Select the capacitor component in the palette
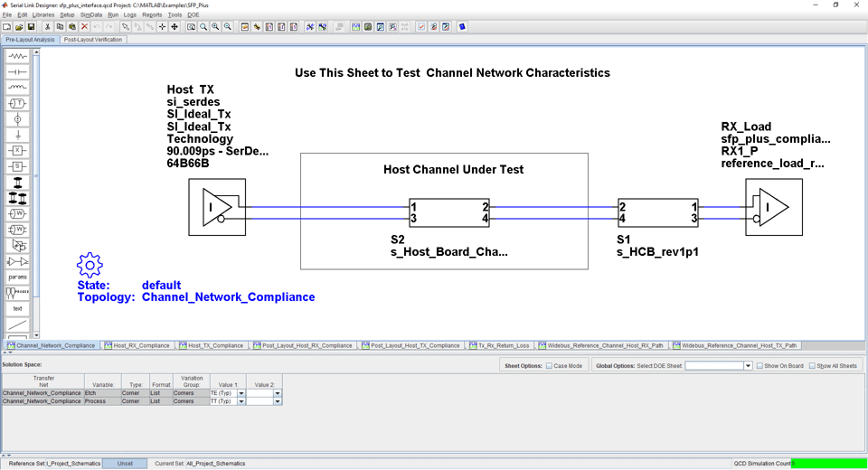Image resolution: width=868 pixels, height=470 pixels. tap(17, 72)
